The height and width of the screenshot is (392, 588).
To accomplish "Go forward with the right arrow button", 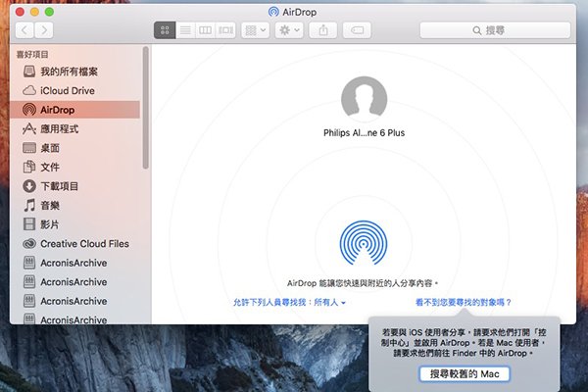I will coord(44,30).
